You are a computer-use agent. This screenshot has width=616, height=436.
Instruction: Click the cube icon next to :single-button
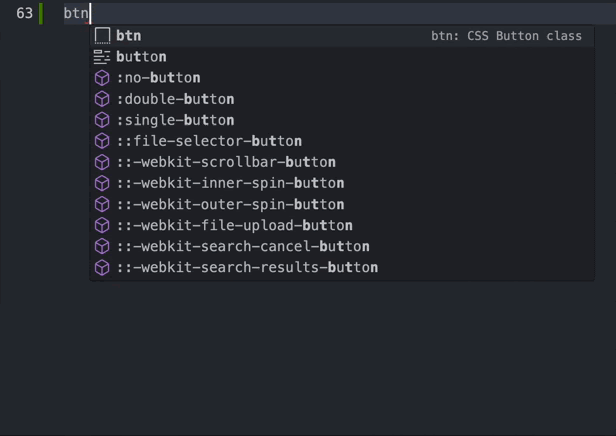[x=102, y=120]
